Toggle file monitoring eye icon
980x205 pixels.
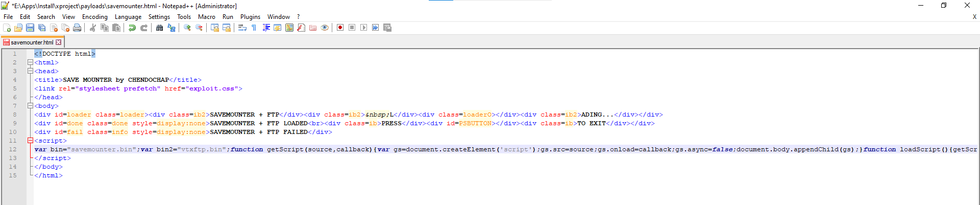point(325,28)
